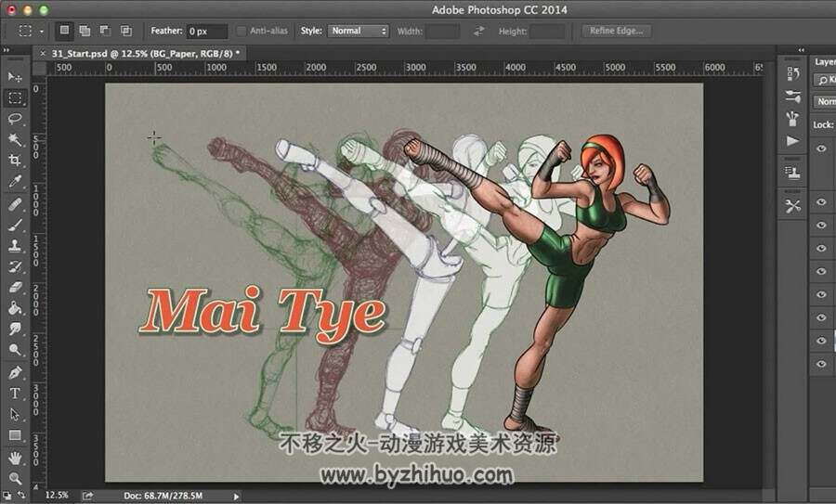Image resolution: width=836 pixels, height=504 pixels.
Task: Toggle visibility of the top layer
Action: click(x=821, y=149)
